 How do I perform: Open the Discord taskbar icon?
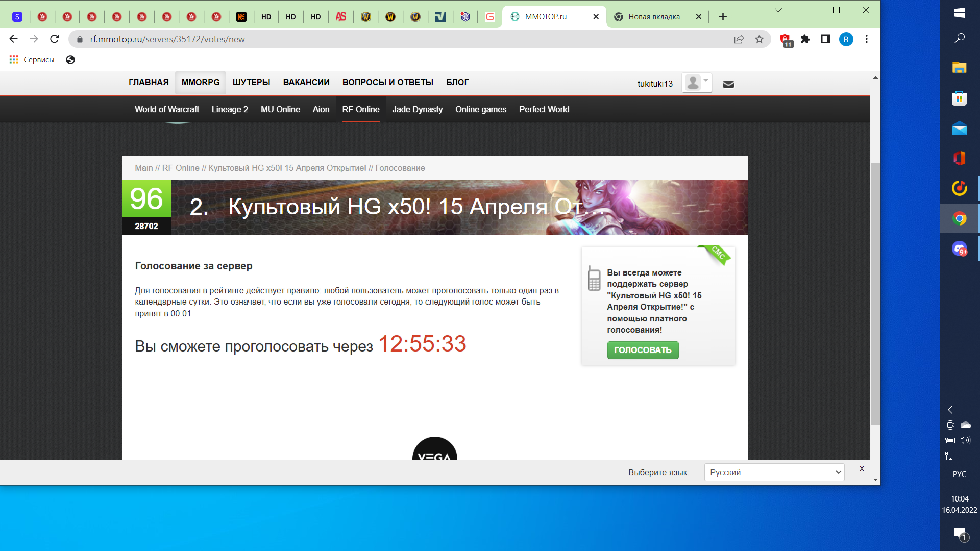[960, 249]
